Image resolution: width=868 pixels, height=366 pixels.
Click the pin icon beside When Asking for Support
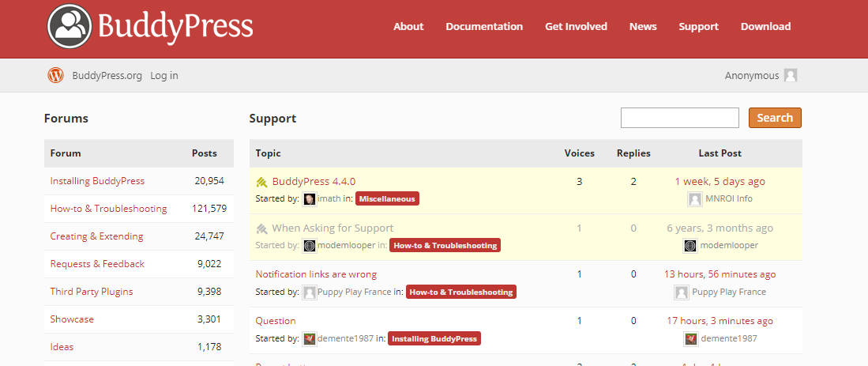pos(262,228)
